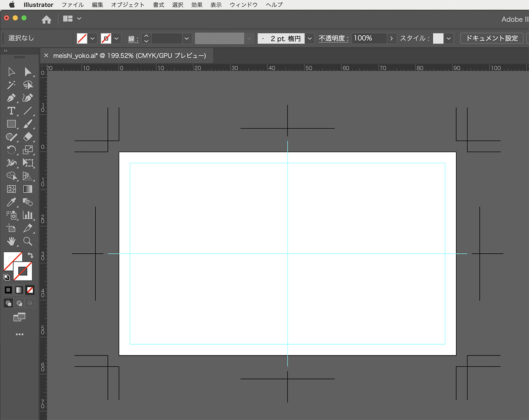Image resolution: width=529 pixels, height=420 pixels.
Task: Select the Curvature tool
Action: tap(28, 98)
